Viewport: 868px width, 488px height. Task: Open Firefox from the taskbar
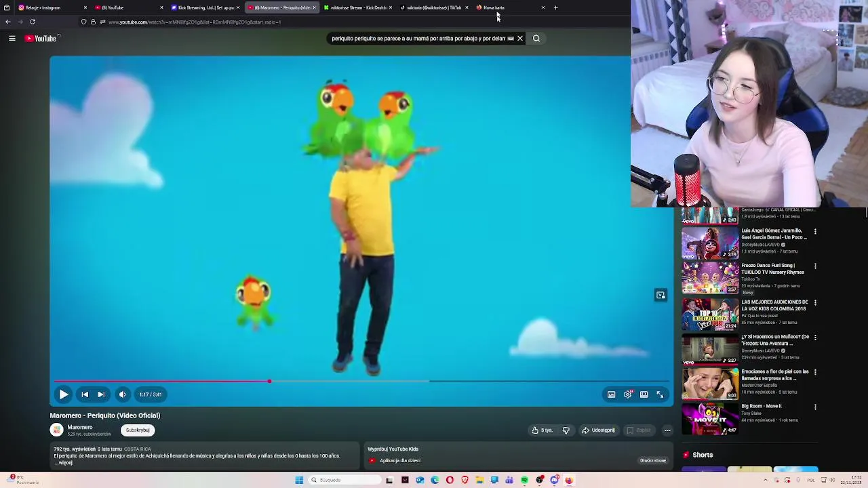click(569, 480)
